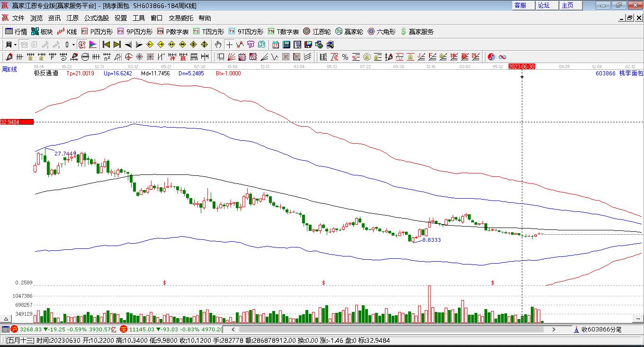Expand the 周 period dropdown arrow
The height and width of the screenshot is (347, 644).
click(x=15, y=45)
